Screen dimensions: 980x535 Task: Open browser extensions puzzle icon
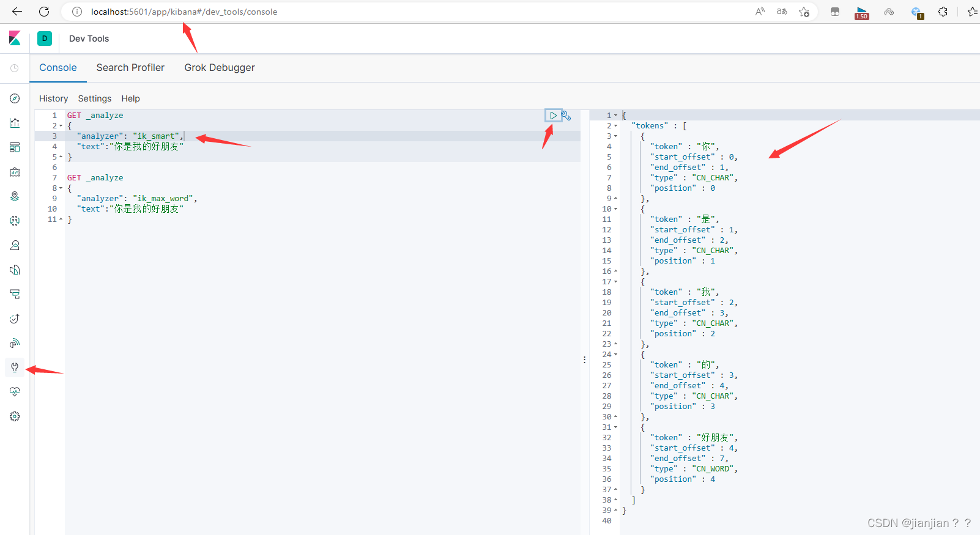[x=943, y=12]
